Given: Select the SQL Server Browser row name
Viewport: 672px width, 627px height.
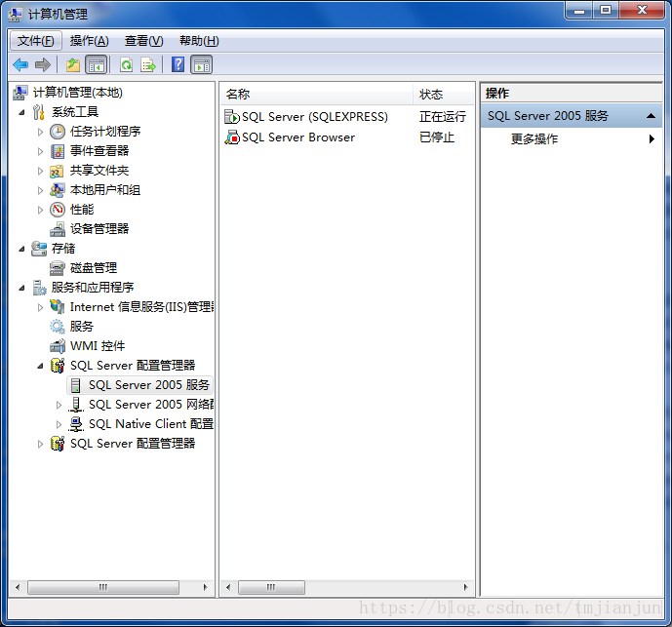Looking at the screenshot, I should pyautogui.click(x=298, y=137).
